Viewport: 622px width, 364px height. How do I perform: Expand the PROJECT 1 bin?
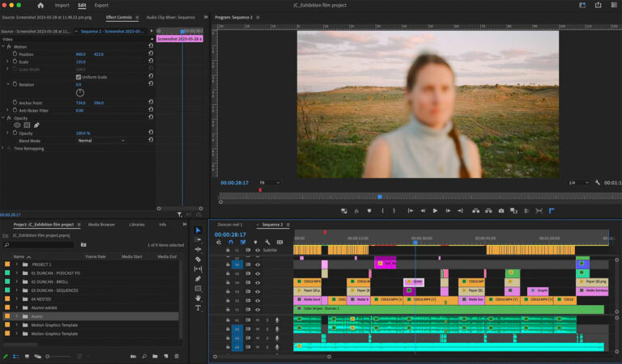[17, 265]
